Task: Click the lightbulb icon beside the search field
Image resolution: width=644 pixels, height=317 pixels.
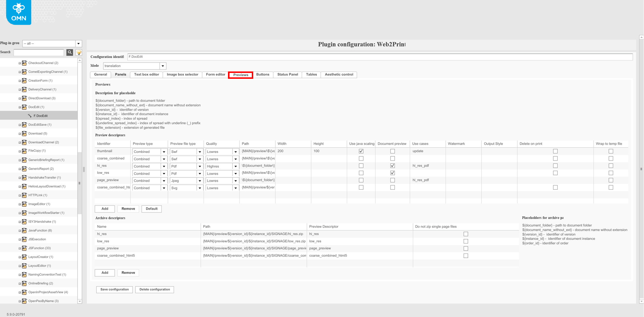Action: [79, 52]
